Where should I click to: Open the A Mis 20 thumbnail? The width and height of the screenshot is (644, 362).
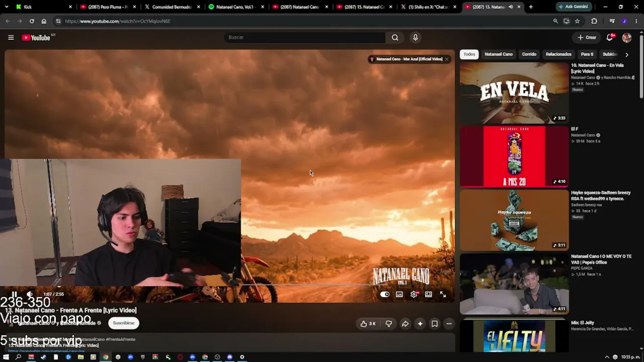click(514, 156)
